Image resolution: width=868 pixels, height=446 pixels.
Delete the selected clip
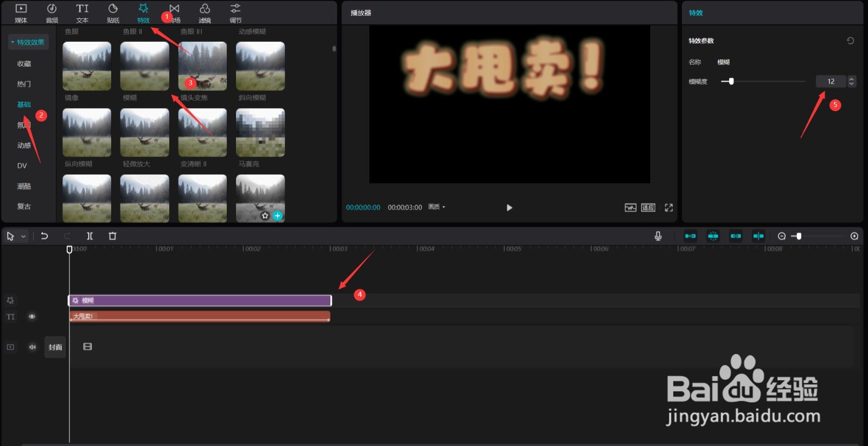112,236
